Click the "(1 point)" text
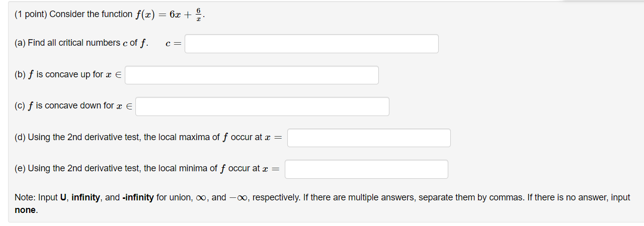The height and width of the screenshot is (226, 644). [x=31, y=15]
